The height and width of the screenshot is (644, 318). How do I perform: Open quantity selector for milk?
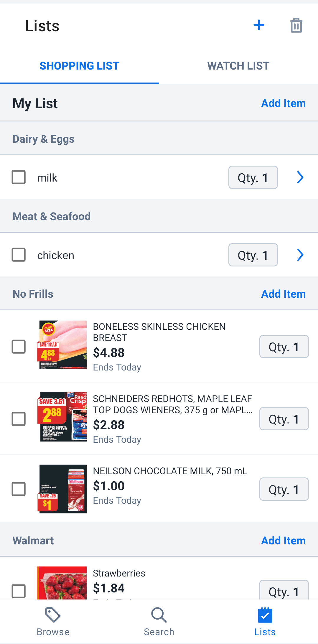click(x=253, y=177)
